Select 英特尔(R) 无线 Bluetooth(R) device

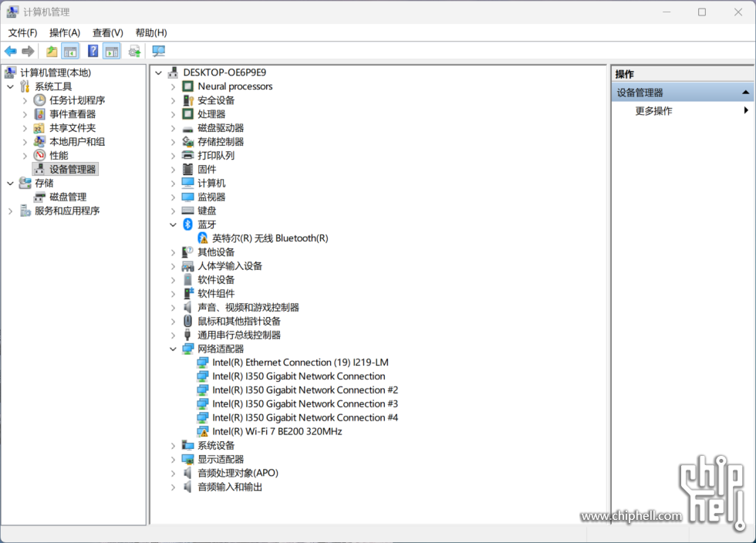coord(269,238)
